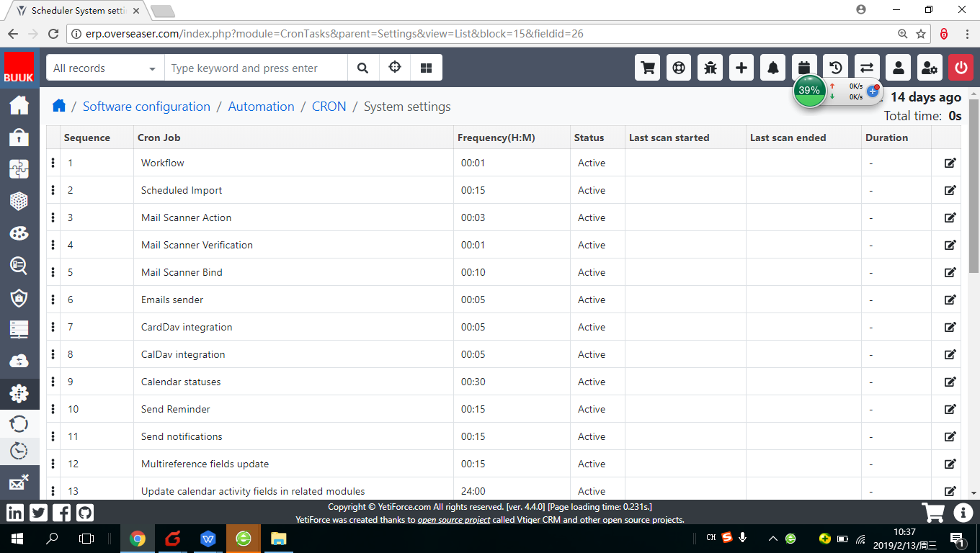Edit the Calendar statuses cron job
The image size is (980, 553).
tap(950, 382)
